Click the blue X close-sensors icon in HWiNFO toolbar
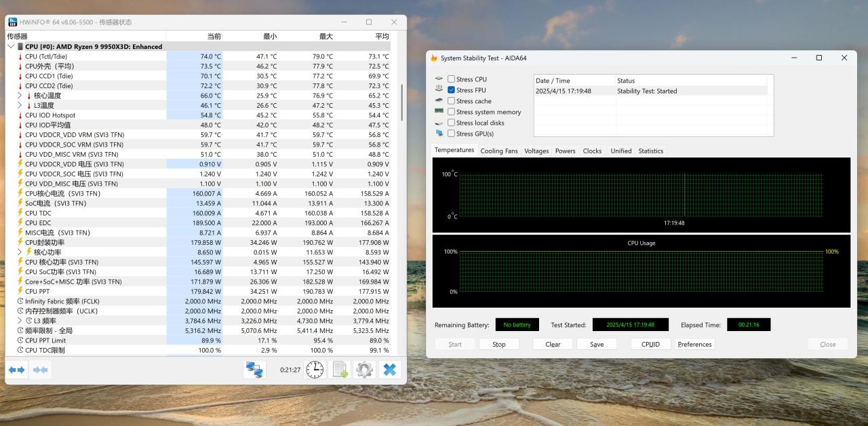The width and height of the screenshot is (868, 426). (x=389, y=370)
